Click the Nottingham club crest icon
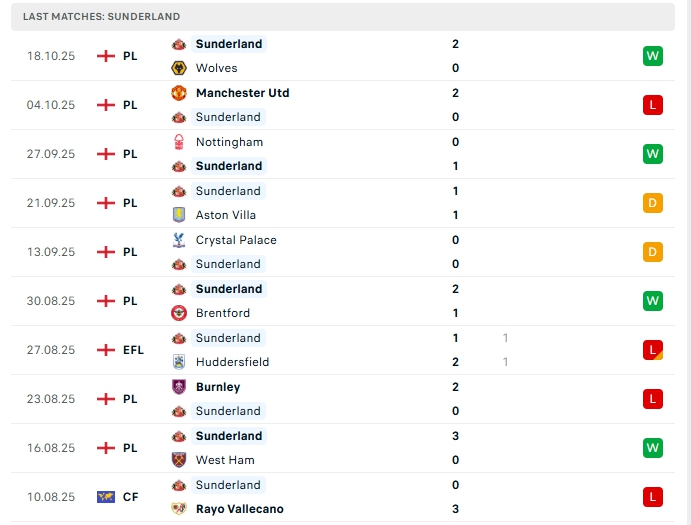This screenshot has height=525, width=691. coord(179,142)
